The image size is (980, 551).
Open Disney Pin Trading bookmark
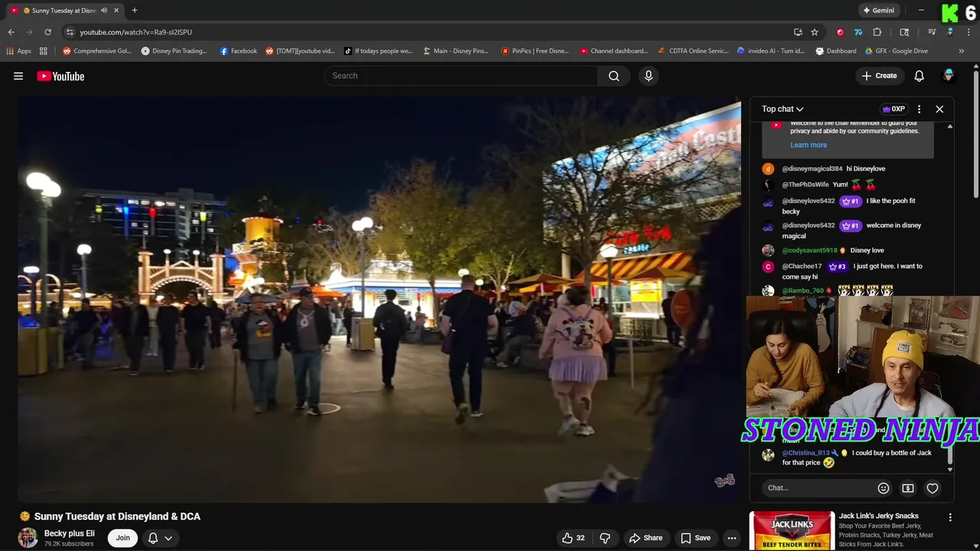174,51
